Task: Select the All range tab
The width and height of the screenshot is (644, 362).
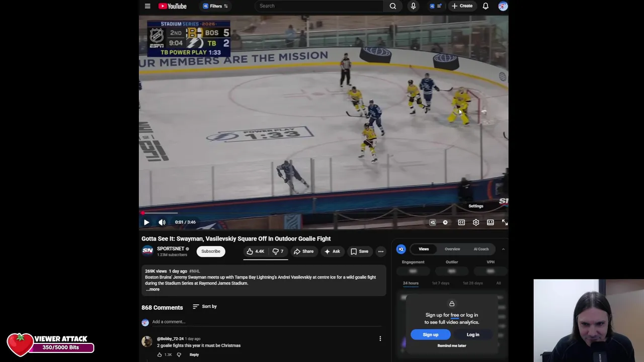Action: [x=499, y=283]
